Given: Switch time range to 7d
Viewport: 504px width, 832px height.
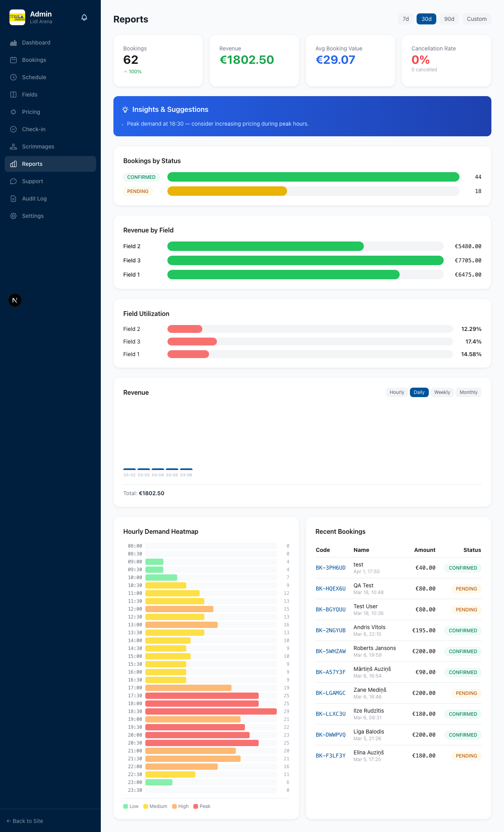Looking at the screenshot, I should pyautogui.click(x=406, y=19).
